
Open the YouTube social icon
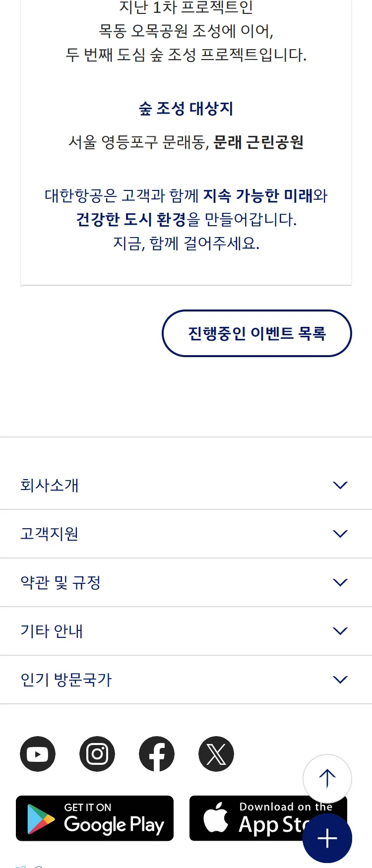point(38,754)
